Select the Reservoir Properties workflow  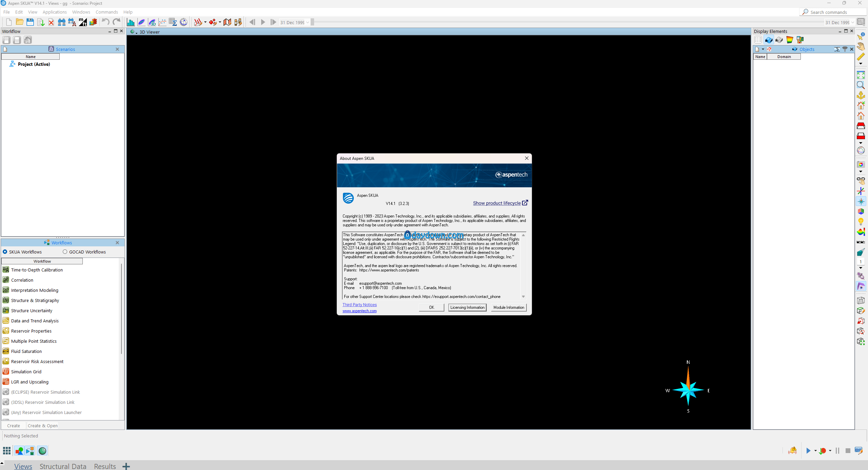tap(31, 331)
